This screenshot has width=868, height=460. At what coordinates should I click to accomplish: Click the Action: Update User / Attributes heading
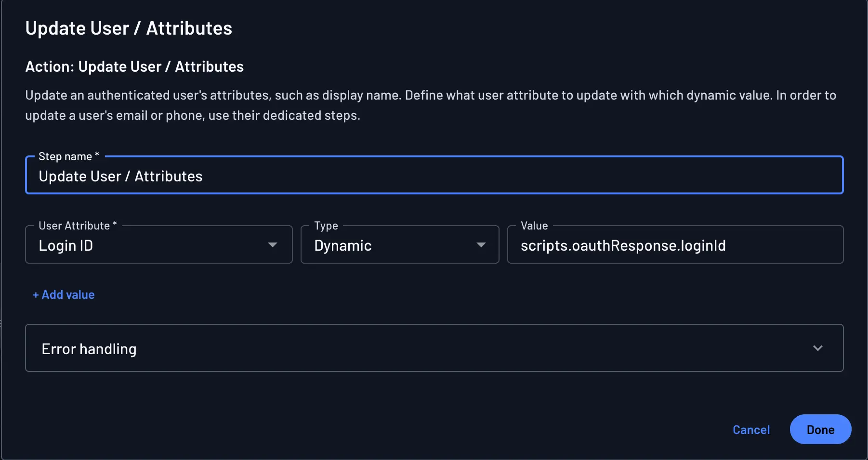[134, 66]
